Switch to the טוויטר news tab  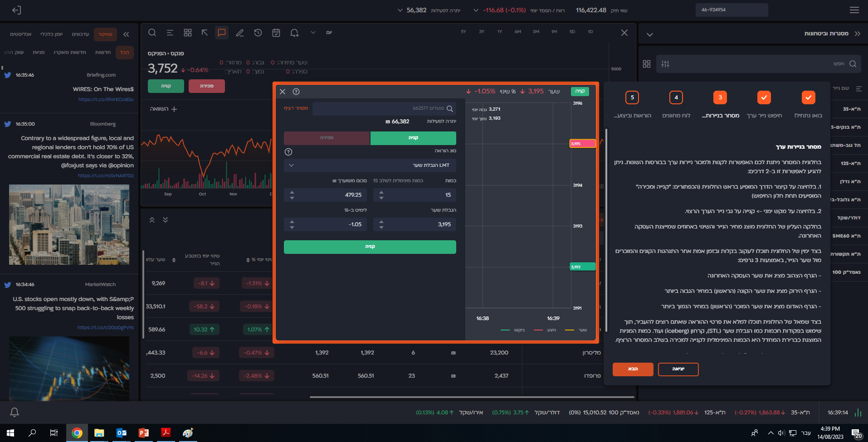pos(105,34)
